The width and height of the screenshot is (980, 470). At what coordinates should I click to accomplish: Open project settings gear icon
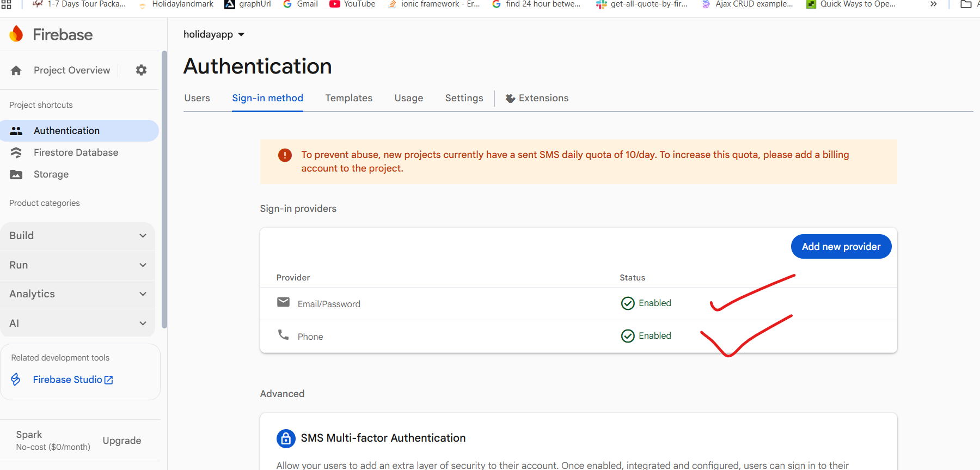141,70
